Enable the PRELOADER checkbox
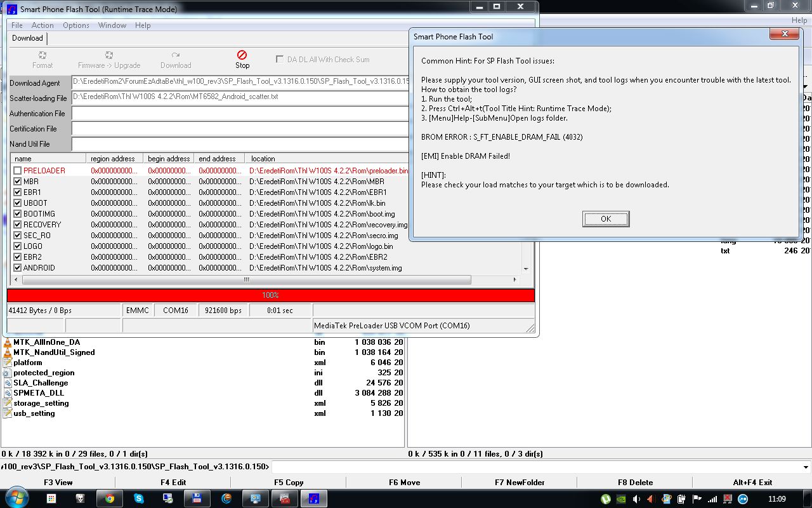The image size is (812, 508). tap(18, 171)
